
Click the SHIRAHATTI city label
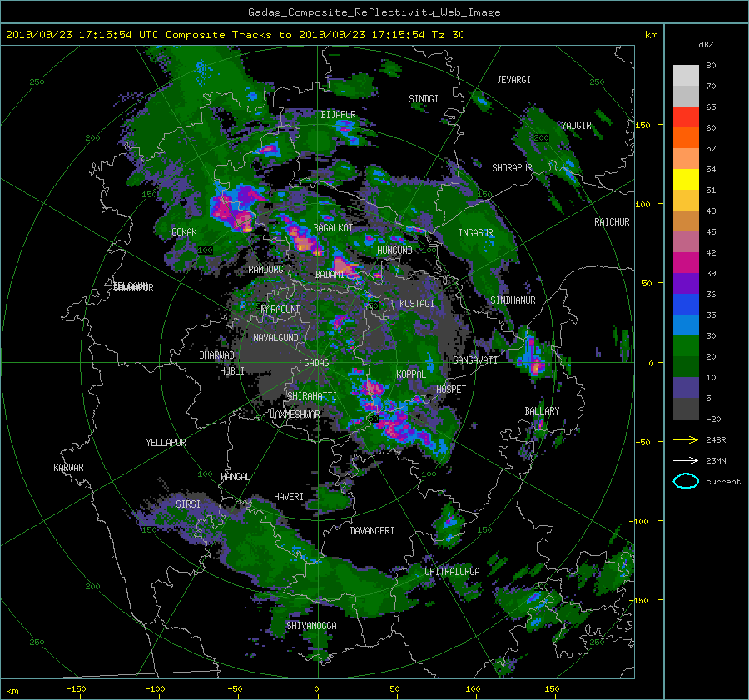pos(312,395)
